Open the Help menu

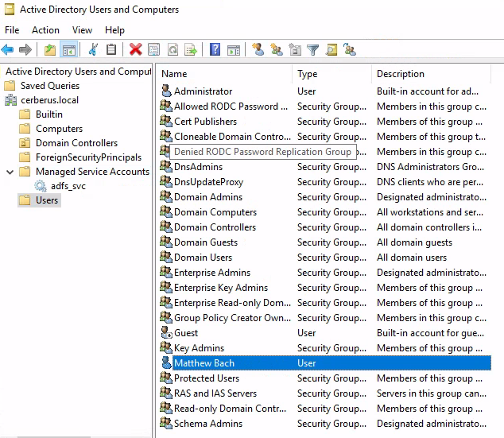[x=114, y=30]
